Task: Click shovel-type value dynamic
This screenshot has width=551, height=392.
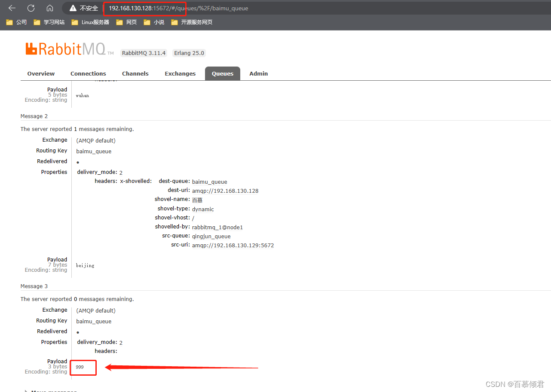Action: [x=203, y=210]
